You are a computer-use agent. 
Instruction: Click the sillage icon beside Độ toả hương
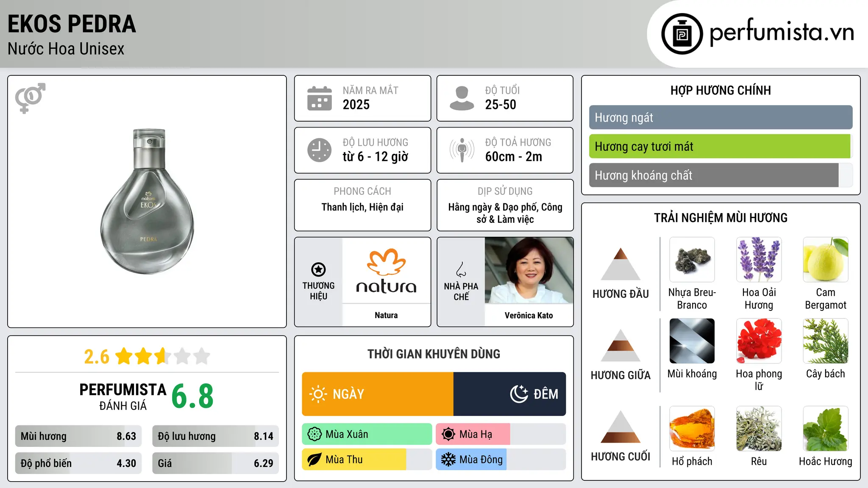[x=462, y=150]
